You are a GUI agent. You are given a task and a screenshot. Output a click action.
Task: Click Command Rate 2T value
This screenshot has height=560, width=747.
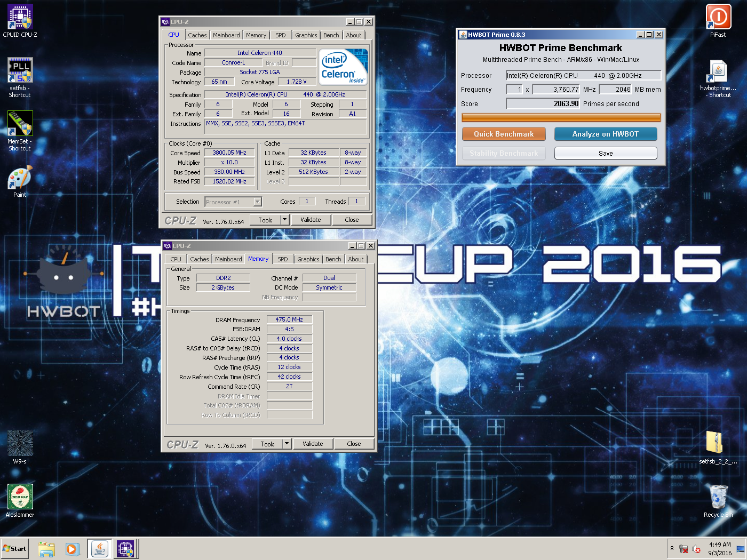tap(289, 386)
